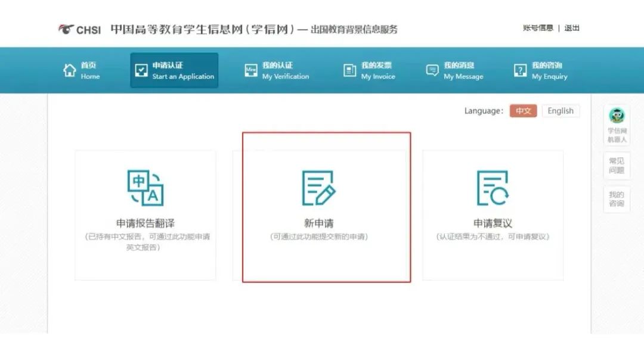This screenshot has height=345, width=644.
Task: Open 我的发票 My Invoice tab
Action: pos(369,70)
